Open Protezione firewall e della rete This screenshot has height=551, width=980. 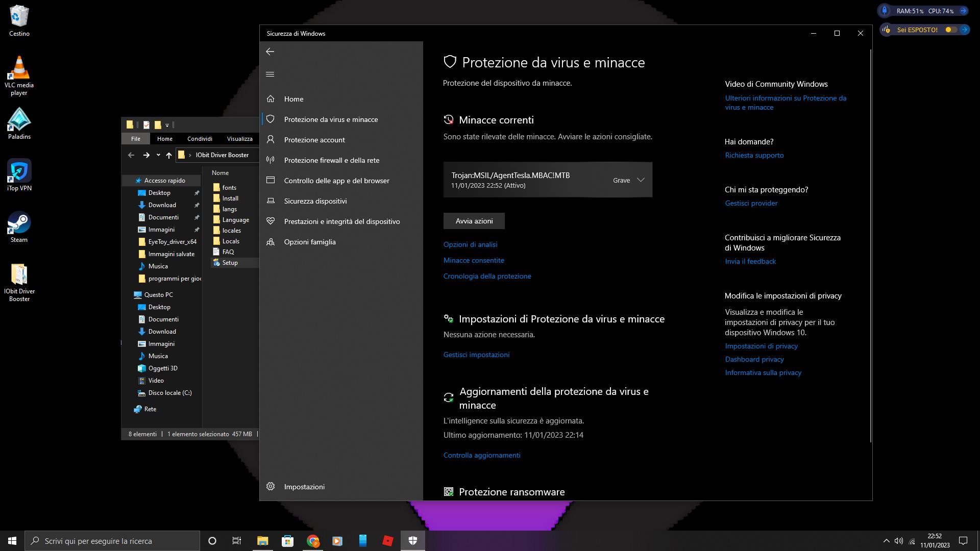point(331,160)
